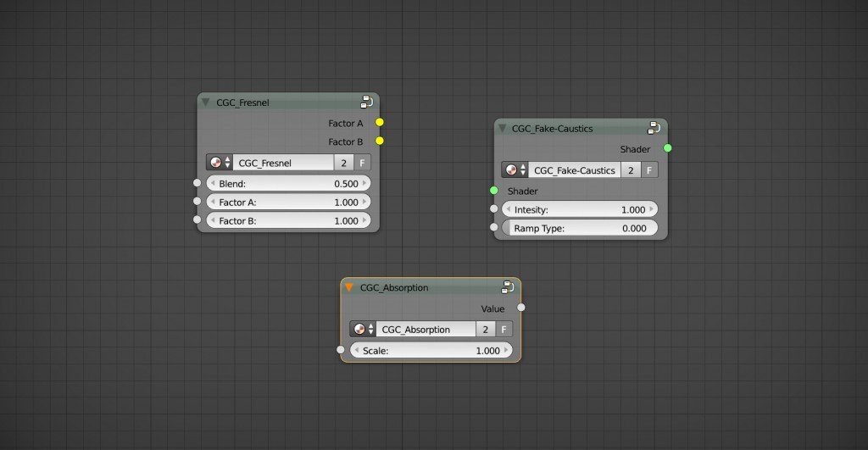Click the Factor B input socket
Screen dimensions: 868x450
pos(197,219)
